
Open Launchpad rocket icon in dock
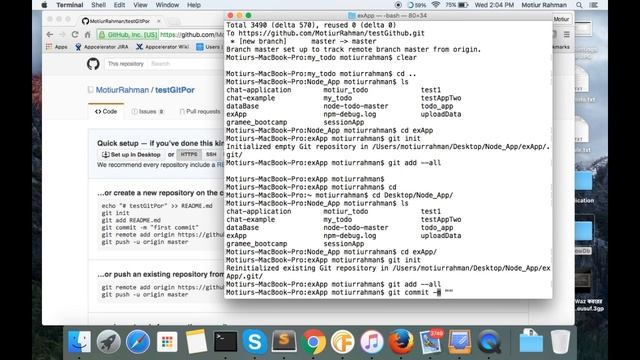pos(109,341)
